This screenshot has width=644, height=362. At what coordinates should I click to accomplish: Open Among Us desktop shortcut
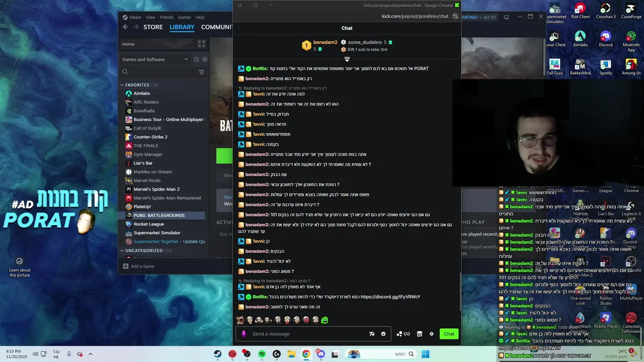point(631,67)
